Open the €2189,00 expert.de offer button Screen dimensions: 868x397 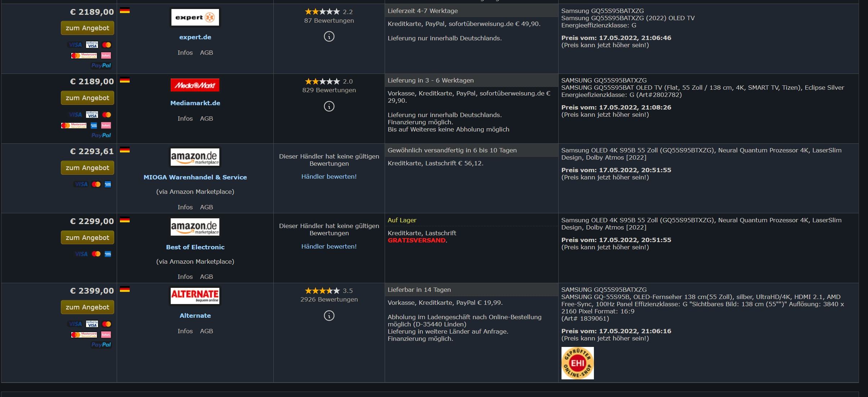pyautogui.click(x=88, y=28)
